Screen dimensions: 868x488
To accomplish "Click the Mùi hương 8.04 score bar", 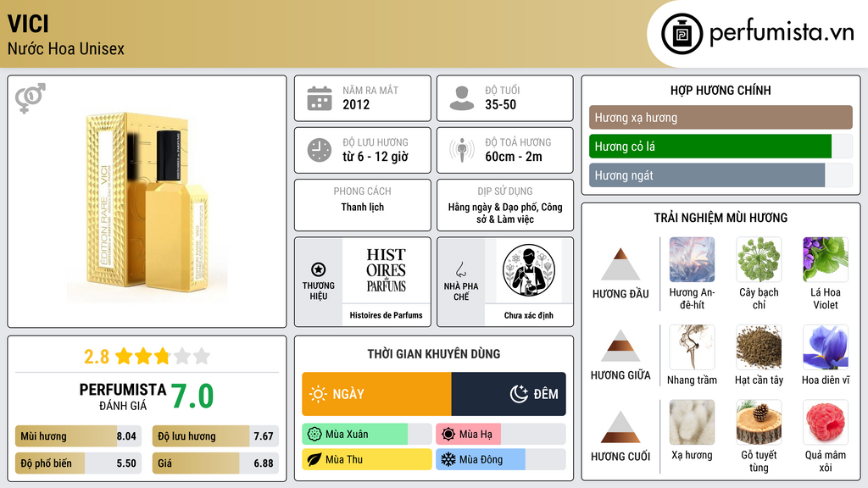I will (x=79, y=436).
